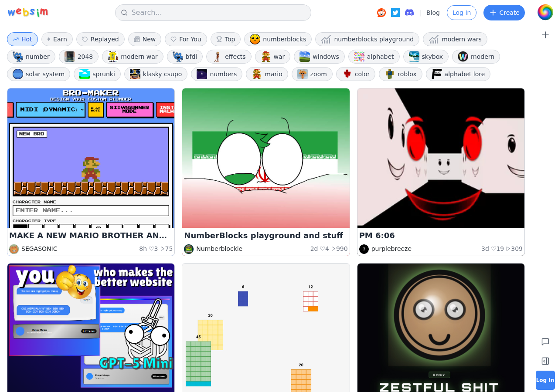Open the Twitter icon link
558x392 pixels.
pyautogui.click(x=395, y=13)
